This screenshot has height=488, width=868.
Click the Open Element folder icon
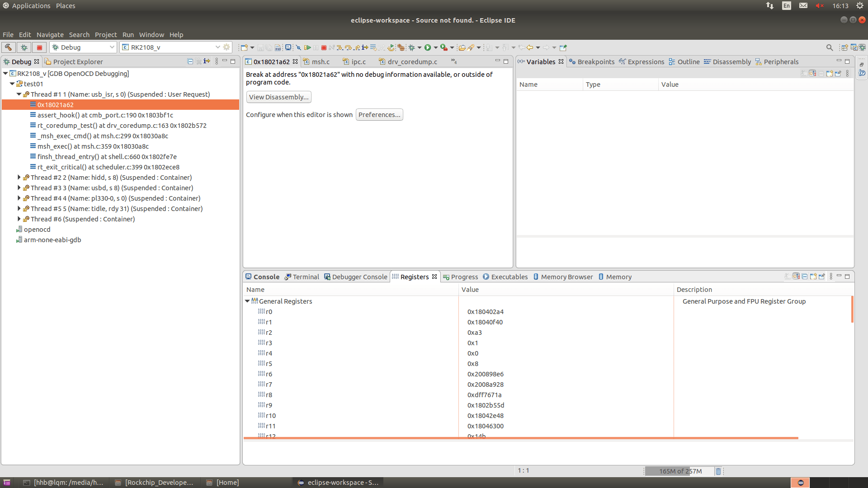tap(462, 47)
